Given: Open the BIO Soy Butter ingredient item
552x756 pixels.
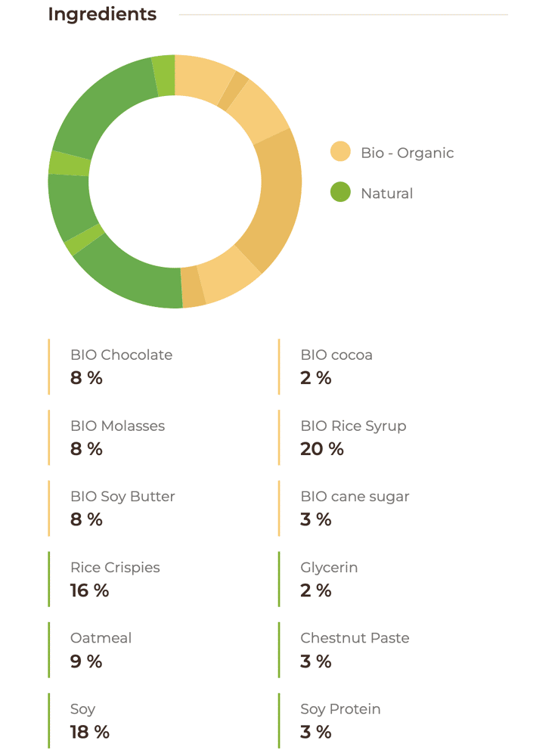Looking at the screenshot, I should (122, 508).
